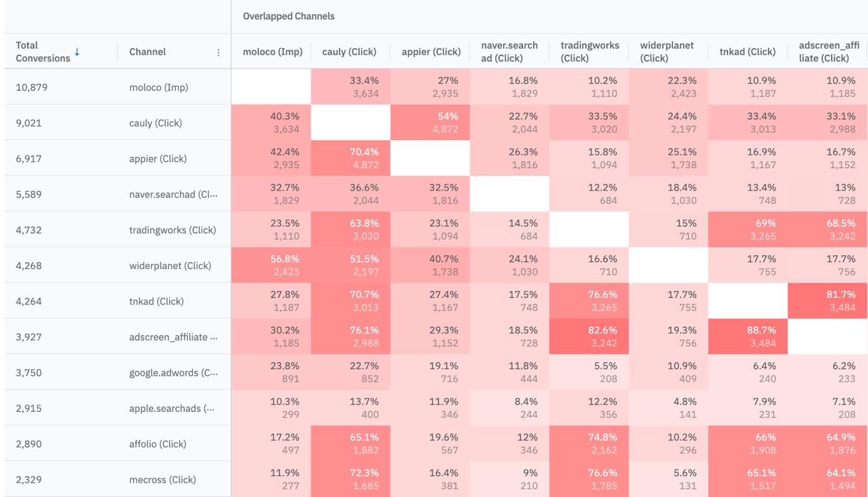Select the naver.searchad row channel name

point(173,194)
